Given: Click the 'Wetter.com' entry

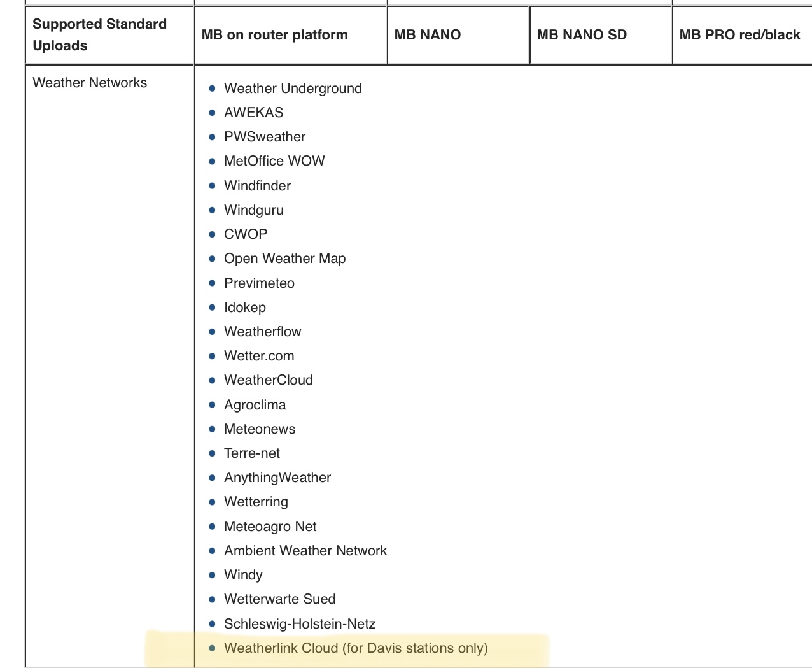Looking at the screenshot, I should [259, 356].
